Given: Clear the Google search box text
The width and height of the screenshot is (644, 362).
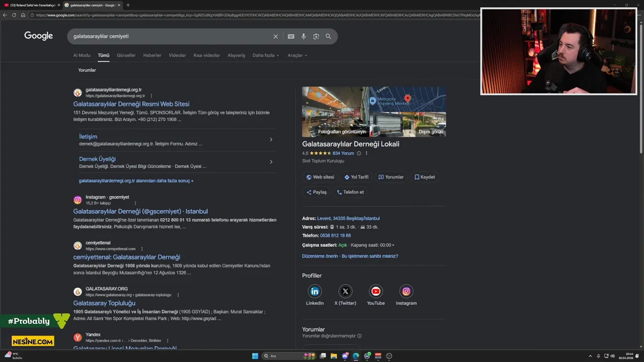Looking at the screenshot, I should point(276,36).
